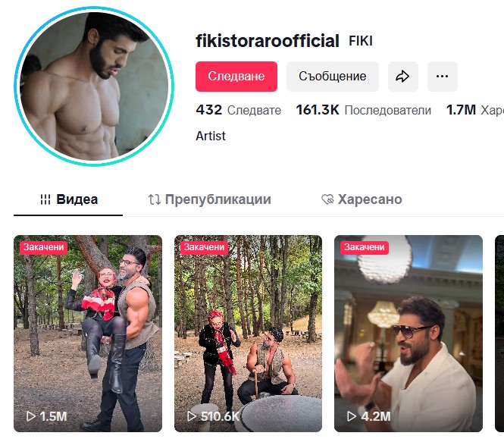
Task: Select the Видеа tab
Action: pos(69,199)
